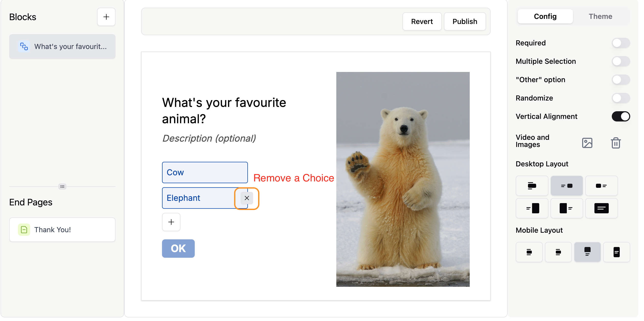This screenshot has width=644, height=321.
Task: Disable Vertical Alignment switch
Action: (620, 116)
